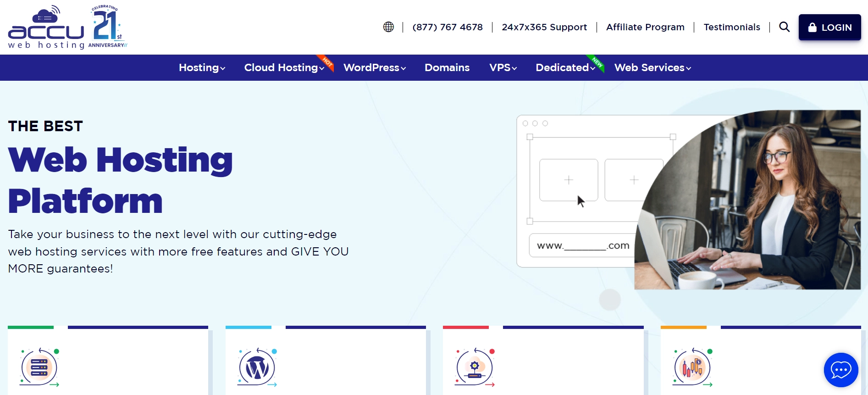
Task: Click the AccuWebHosting logo
Action: tap(46, 28)
